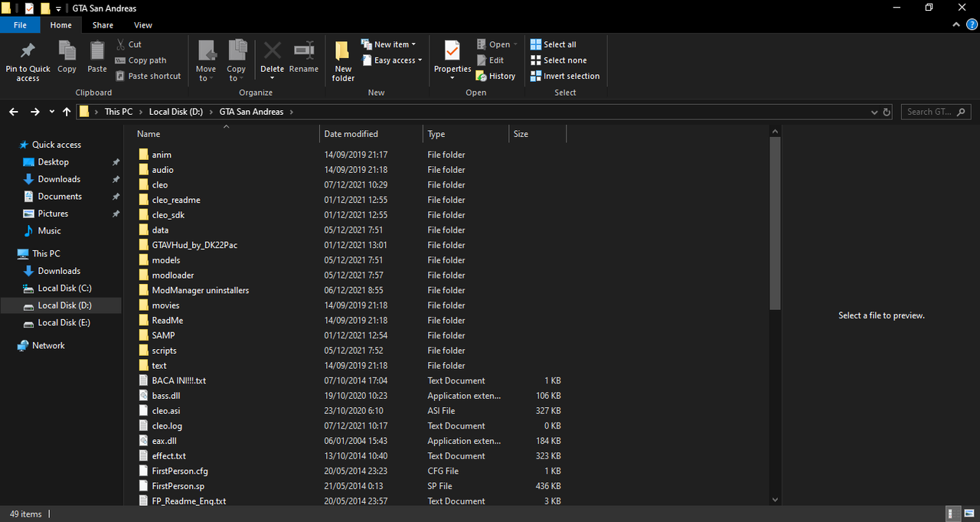Switch to the Share tab

(103, 25)
